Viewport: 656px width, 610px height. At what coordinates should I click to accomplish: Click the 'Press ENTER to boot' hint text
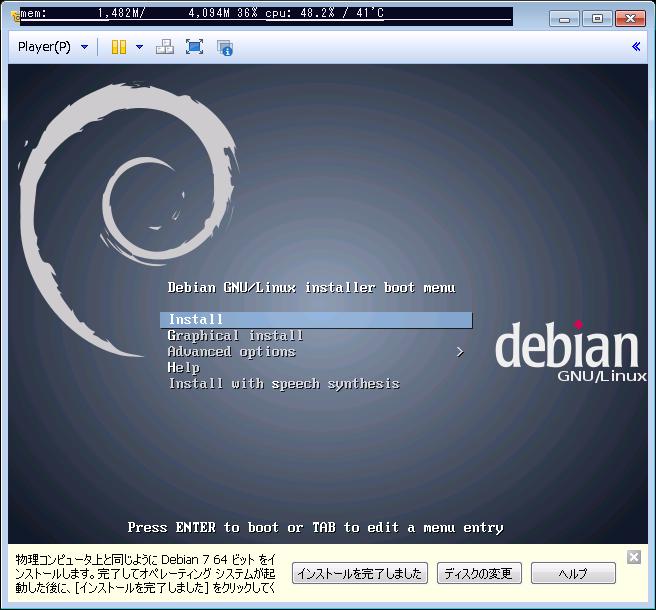point(315,528)
